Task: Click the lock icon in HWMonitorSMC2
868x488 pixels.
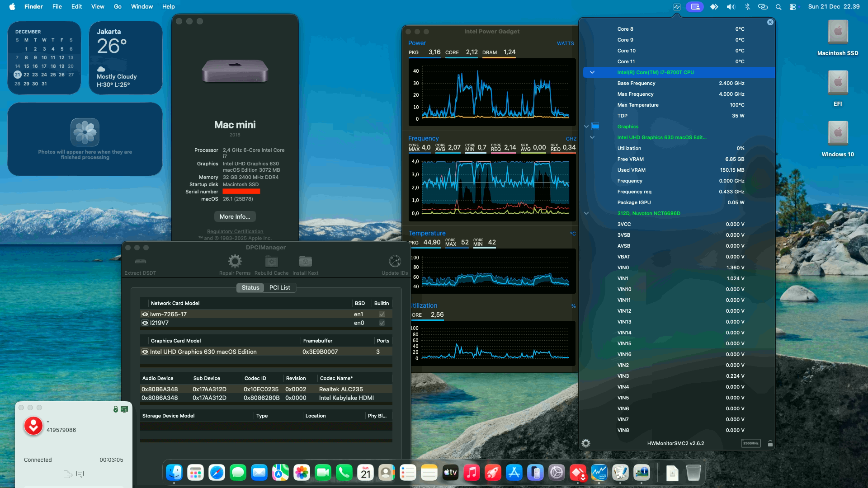Action: tap(769, 443)
